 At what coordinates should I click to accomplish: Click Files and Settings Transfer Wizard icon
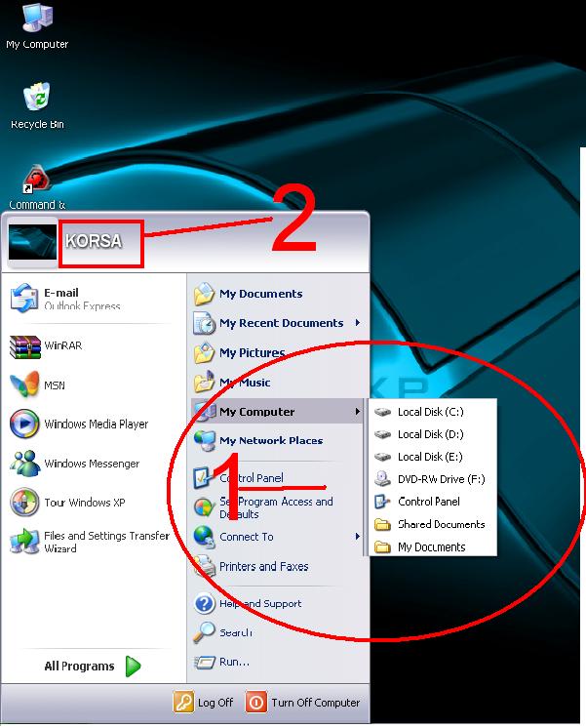pyautogui.click(x=24, y=542)
